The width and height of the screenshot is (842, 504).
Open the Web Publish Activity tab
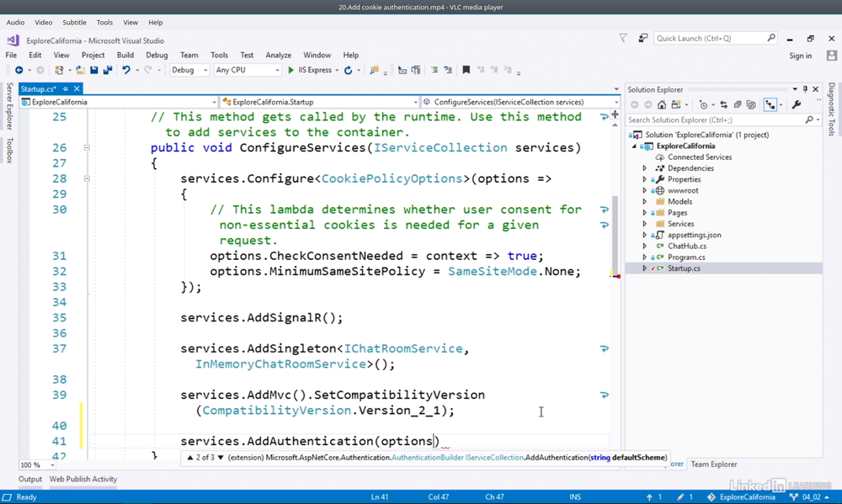(x=83, y=480)
